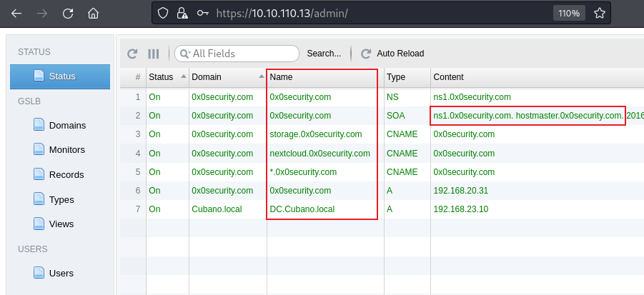Click the shield tracking protection icon

[162, 13]
